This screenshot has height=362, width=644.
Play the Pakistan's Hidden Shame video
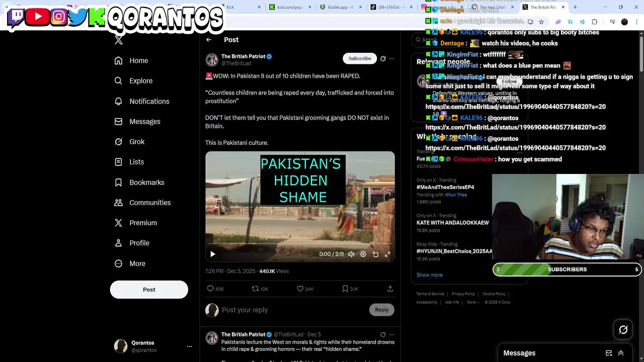(x=212, y=254)
